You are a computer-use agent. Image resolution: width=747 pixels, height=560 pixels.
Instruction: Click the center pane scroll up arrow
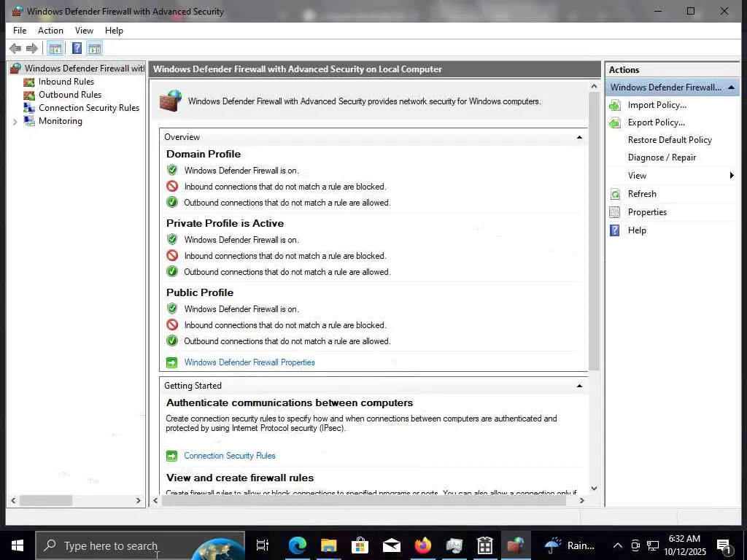click(594, 86)
